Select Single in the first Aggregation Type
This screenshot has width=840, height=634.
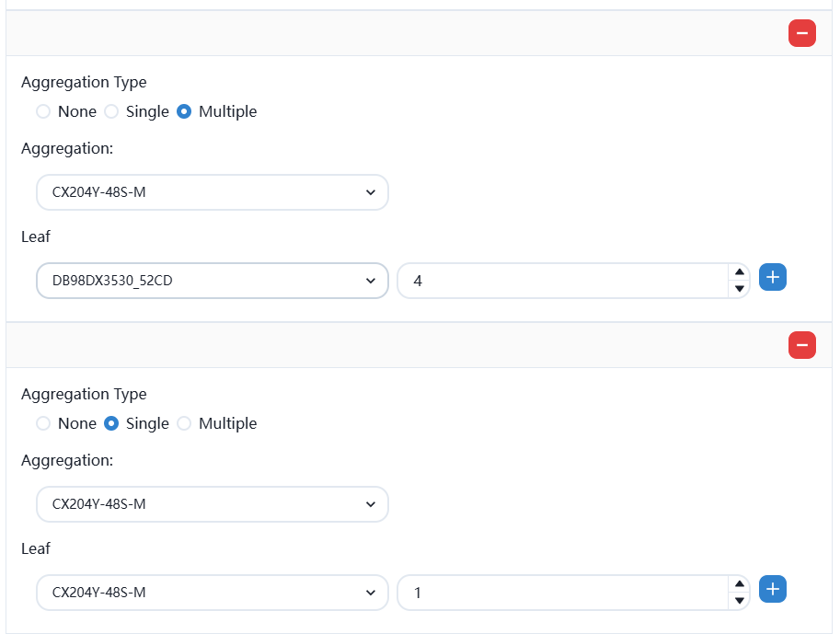click(x=111, y=111)
